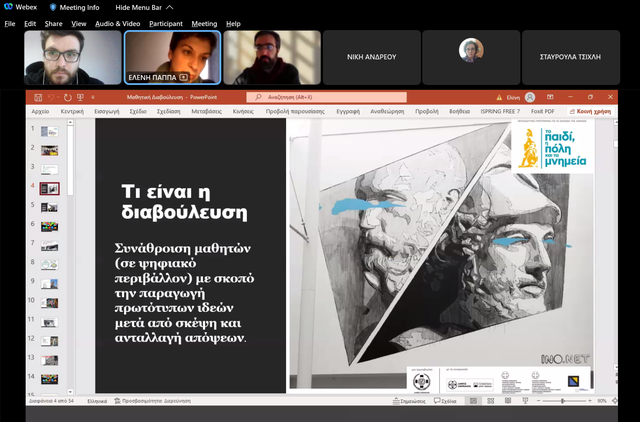Open the Webex Share menu
Image resolution: width=640 pixels, height=422 pixels.
(53, 24)
